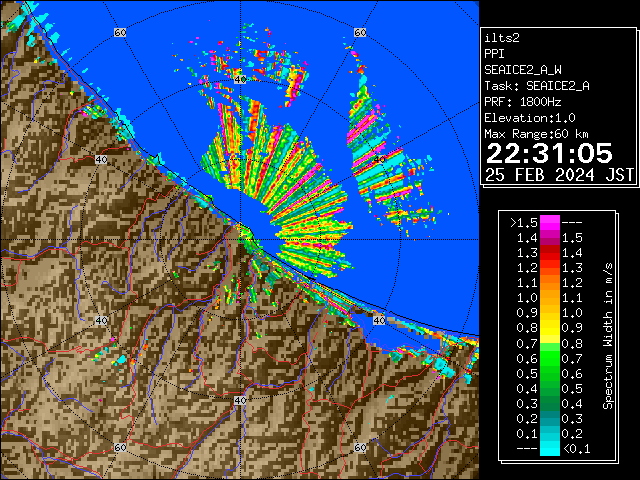The width and height of the screenshot is (640, 480).
Task: Pick the yellow 0.8–0.9 legend swatch
Action: tap(550, 328)
